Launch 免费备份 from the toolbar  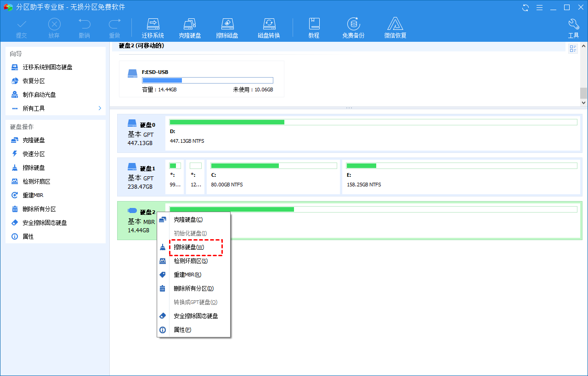[x=353, y=28]
